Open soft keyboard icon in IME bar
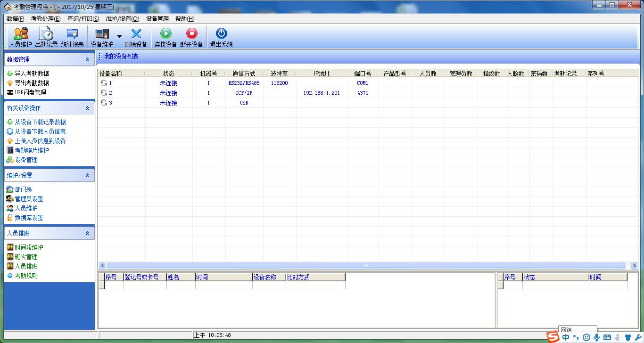This screenshot has height=343, width=644. tap(607, 337)
